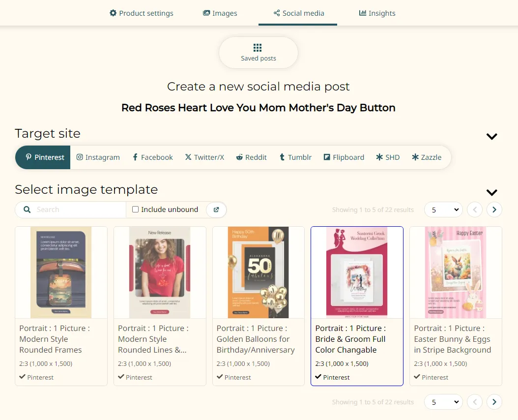Viewport: 518px width, 420px height.
Task: Choose Facebook as target site
Action: click(153, 157)
